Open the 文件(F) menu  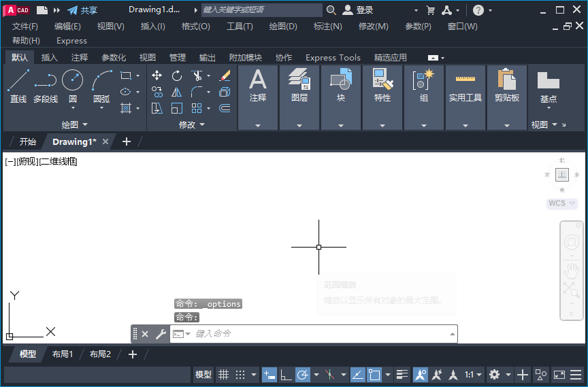pyautogui.click(x=25, y=27)
